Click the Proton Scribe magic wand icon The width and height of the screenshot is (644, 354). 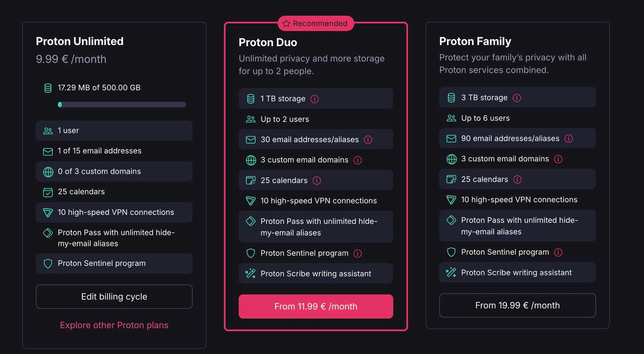[250, 274]
